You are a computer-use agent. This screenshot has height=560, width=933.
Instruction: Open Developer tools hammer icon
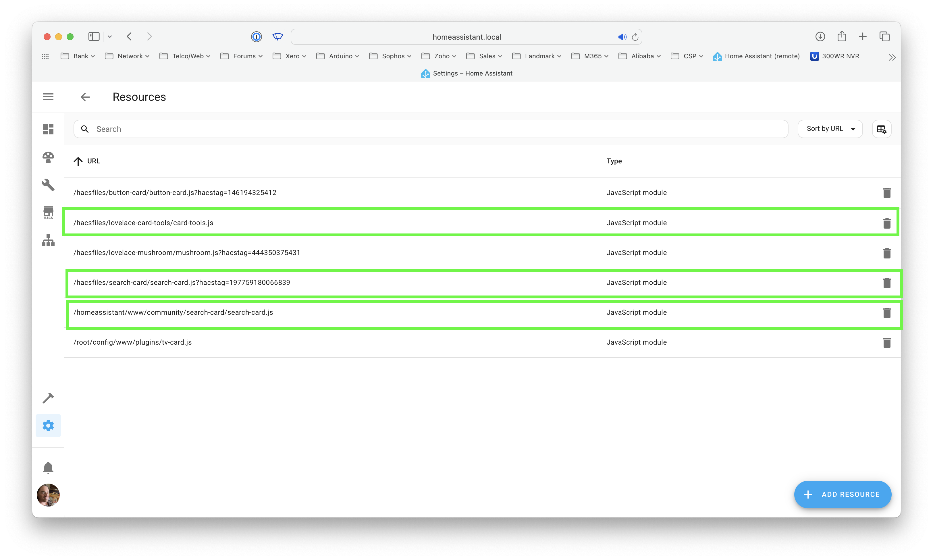click(48, 398)
